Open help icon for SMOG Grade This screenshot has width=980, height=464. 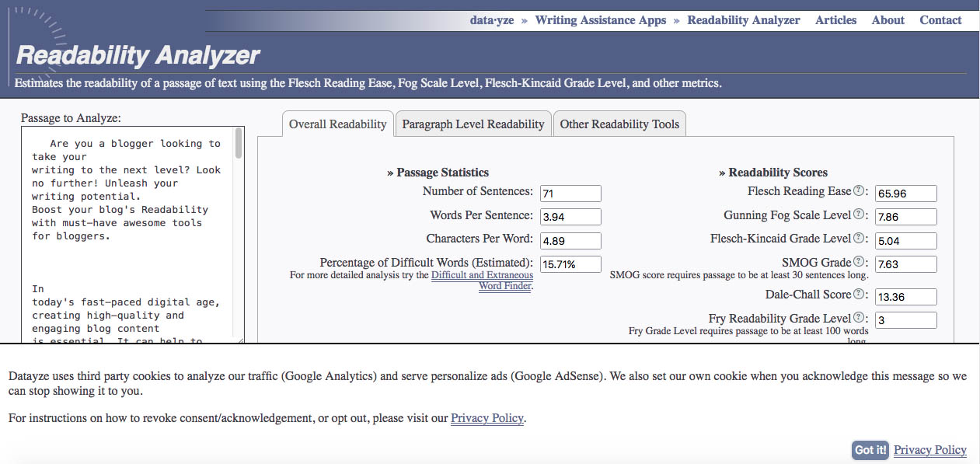(x=859, y=263)
